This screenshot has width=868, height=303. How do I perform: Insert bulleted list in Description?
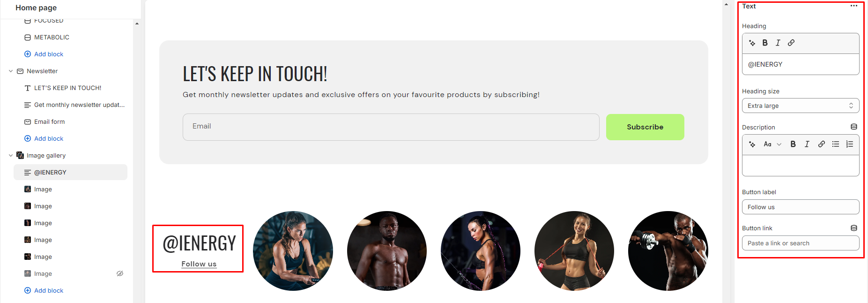836,144
